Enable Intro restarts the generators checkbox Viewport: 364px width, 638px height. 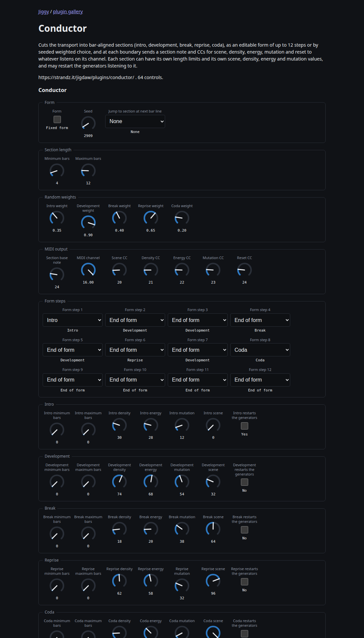click(x=245, y=426)
